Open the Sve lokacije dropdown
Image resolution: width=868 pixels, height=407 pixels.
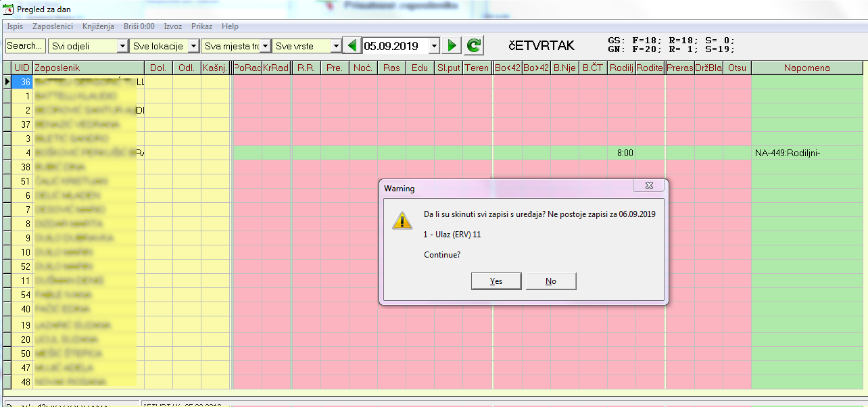193,46
